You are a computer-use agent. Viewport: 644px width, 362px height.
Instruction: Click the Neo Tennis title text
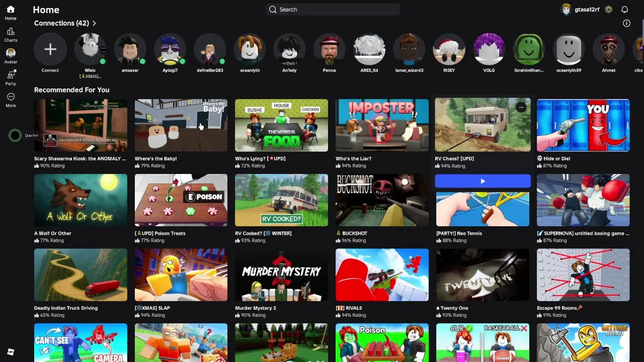(x=459, y=233)
